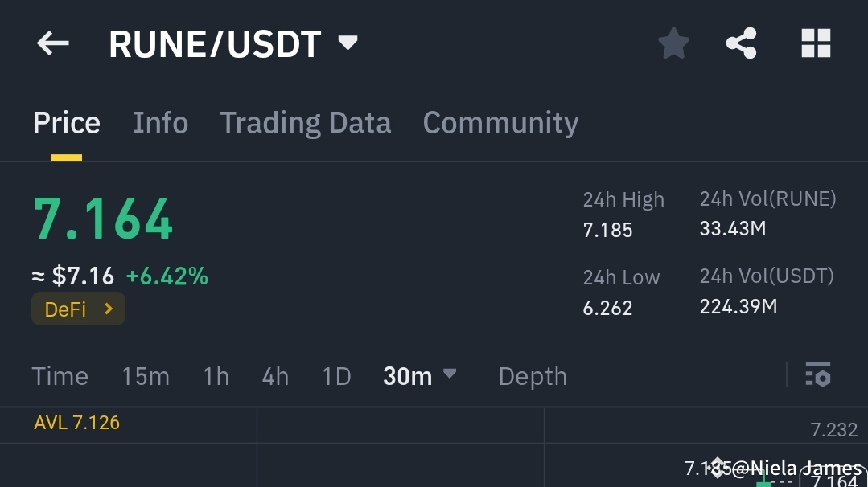Select the 4h timeframe option
The height and width of the screenshot is (487, 868).
point(274,375)
